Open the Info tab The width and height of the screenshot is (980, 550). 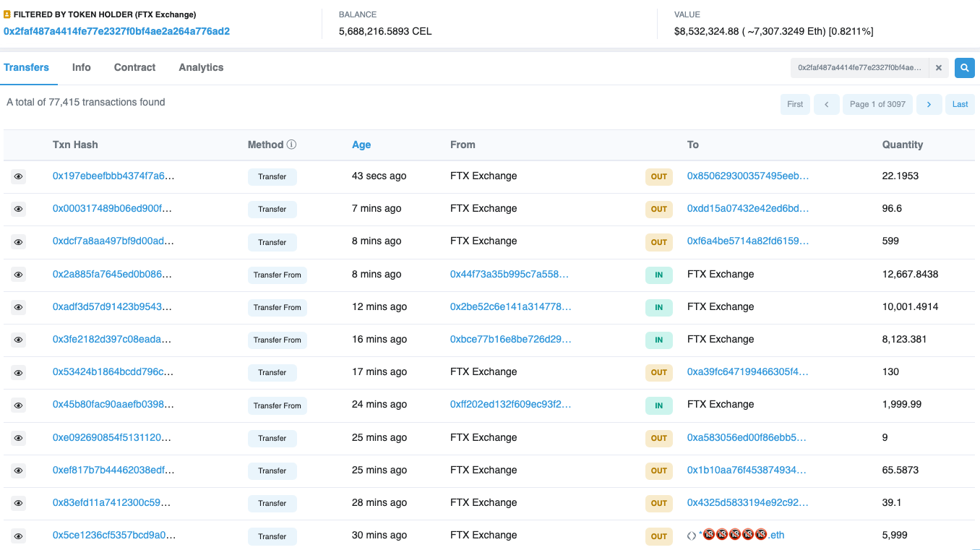(82, 67)
